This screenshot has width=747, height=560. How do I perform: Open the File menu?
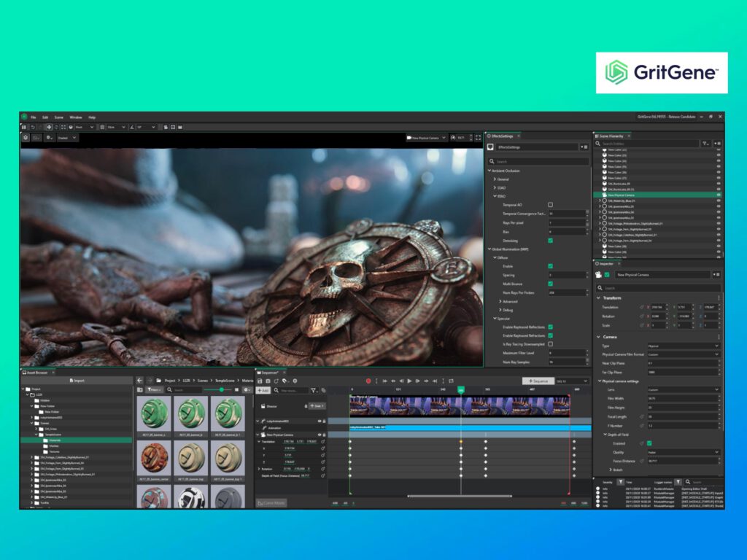coord(34,117)
